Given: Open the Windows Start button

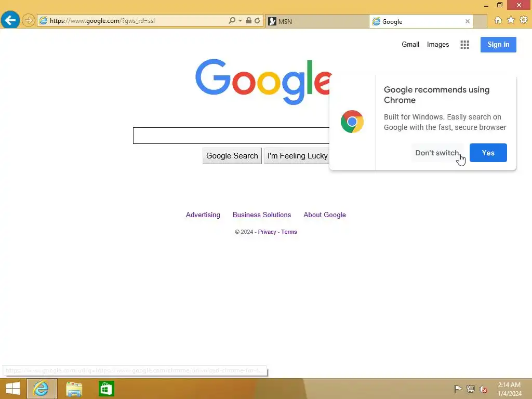Looking at the screenshot, I should pyautogui.click(x=13, y=389).
